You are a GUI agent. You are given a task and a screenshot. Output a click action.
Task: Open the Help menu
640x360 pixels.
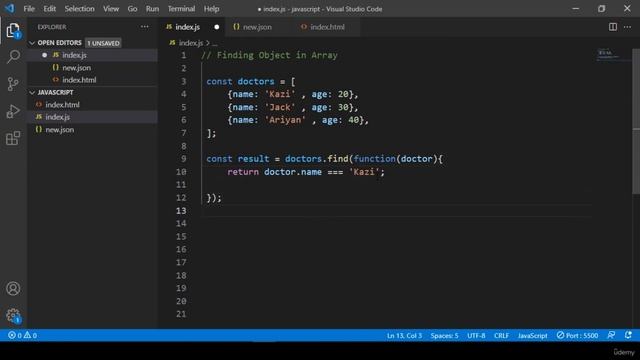(x=211, y=9)
